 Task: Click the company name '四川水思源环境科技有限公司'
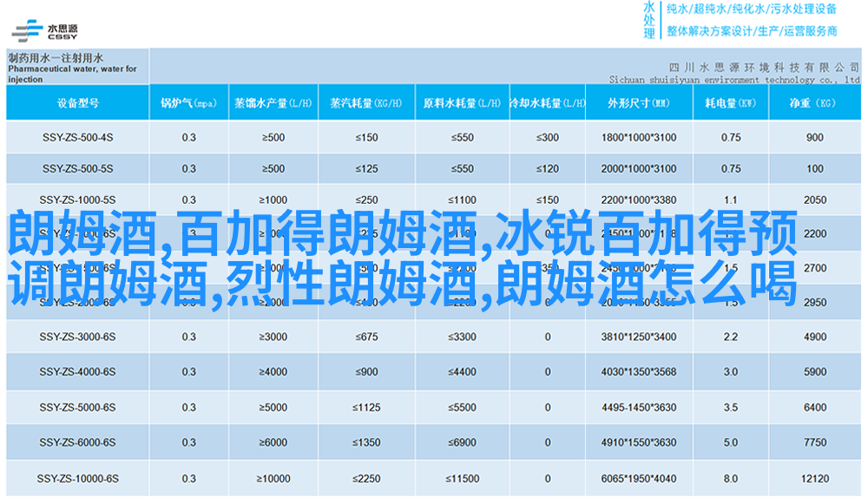click(x=764, y=68)
